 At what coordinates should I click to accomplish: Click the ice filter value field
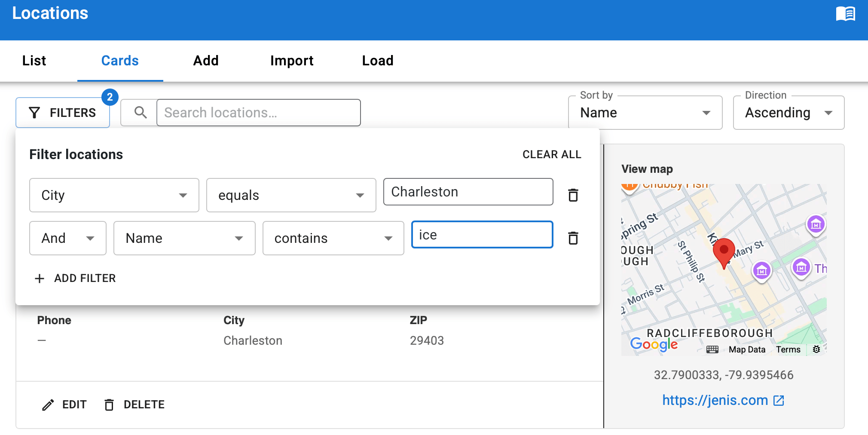click(482, 235)
